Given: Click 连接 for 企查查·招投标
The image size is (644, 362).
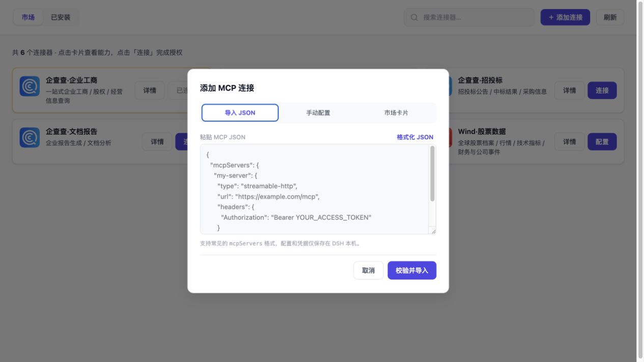Looking at the screenshot, I should coord(602,90).
